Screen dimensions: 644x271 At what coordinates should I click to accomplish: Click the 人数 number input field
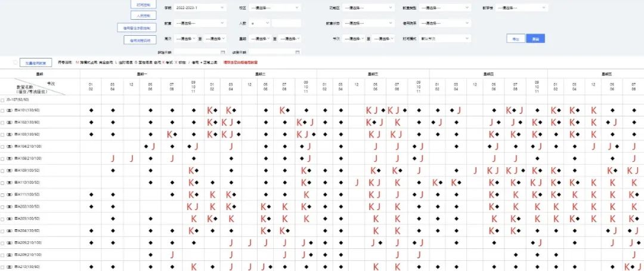click(286, 23)
